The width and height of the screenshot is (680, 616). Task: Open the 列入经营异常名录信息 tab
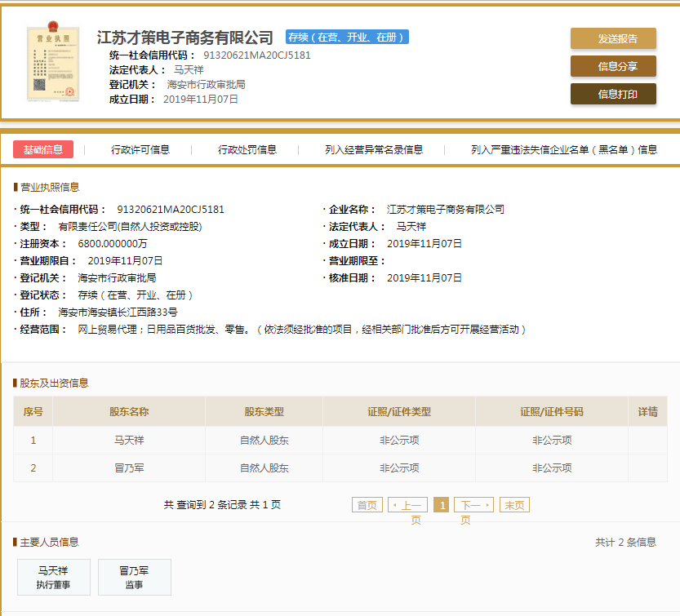pos(374,149)
